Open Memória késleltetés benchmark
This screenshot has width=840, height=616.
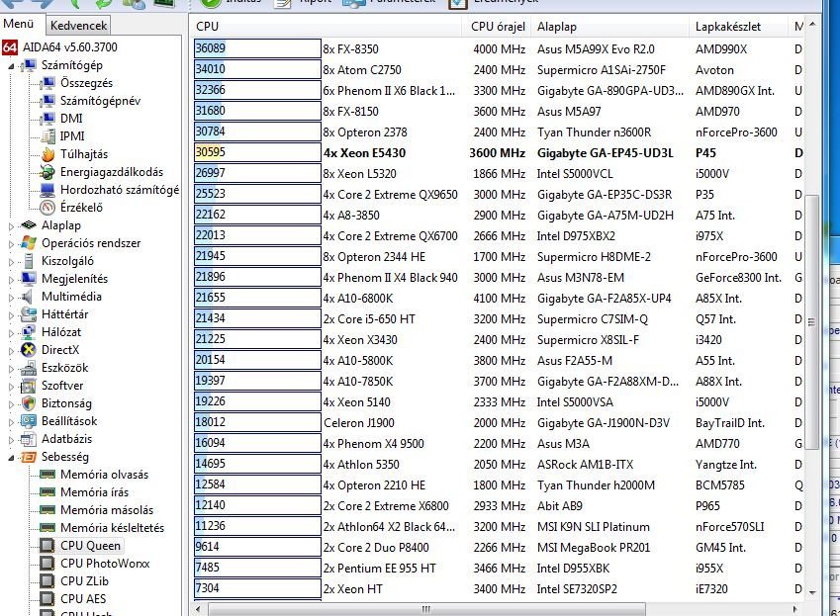pyautogui.click(x=112, y=528)
